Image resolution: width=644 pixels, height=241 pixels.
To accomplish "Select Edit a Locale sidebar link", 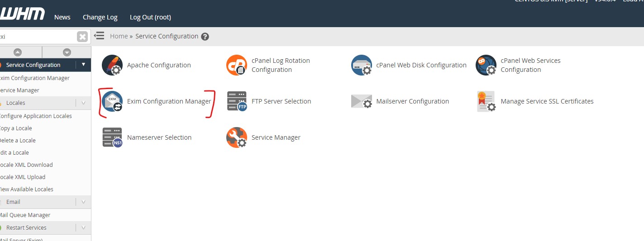I will tap(14, 153).
